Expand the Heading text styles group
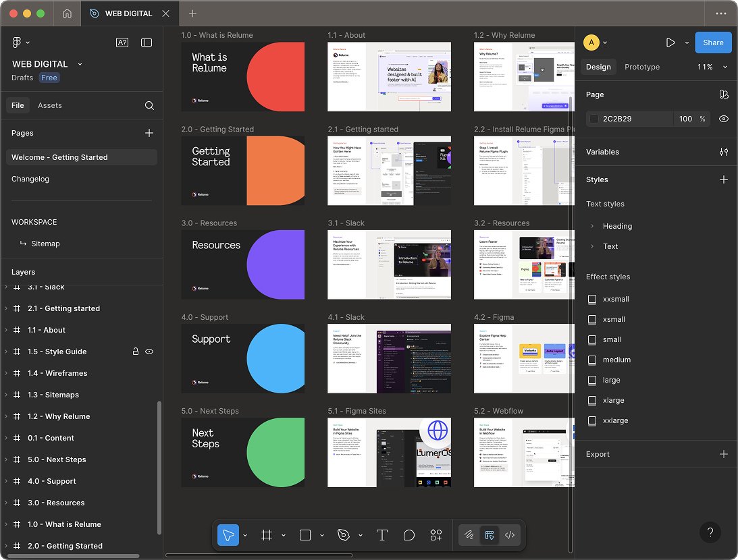This screenshot has height=560, width=738. pyautogui.click(x=592, y=226)
